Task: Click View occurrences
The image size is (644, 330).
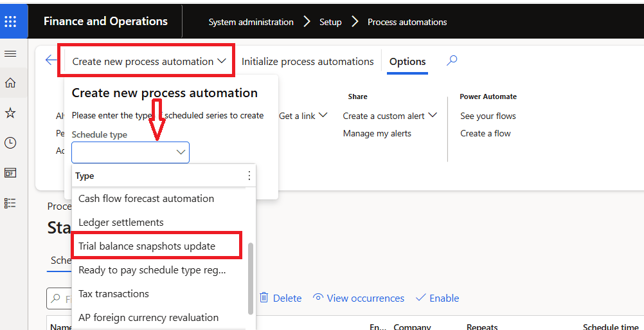Action: tap(359, 298)
